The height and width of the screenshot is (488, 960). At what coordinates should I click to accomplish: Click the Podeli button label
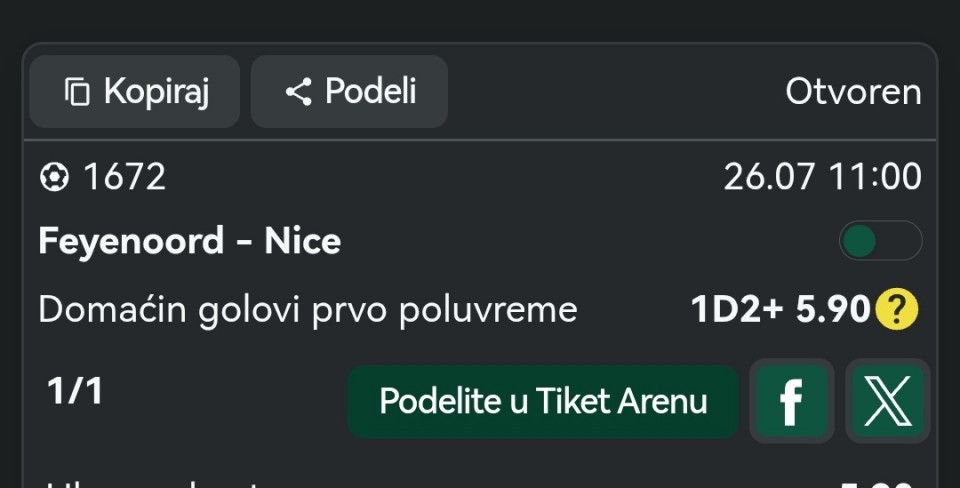(371, 92)
